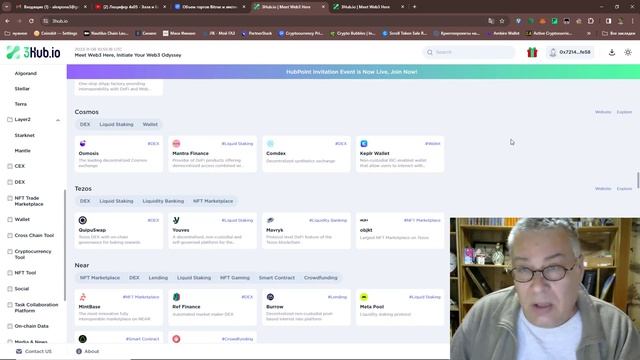640x360 pixels.
Task: Open the Meta Pool card icon
Action: (x=364, y=297)
